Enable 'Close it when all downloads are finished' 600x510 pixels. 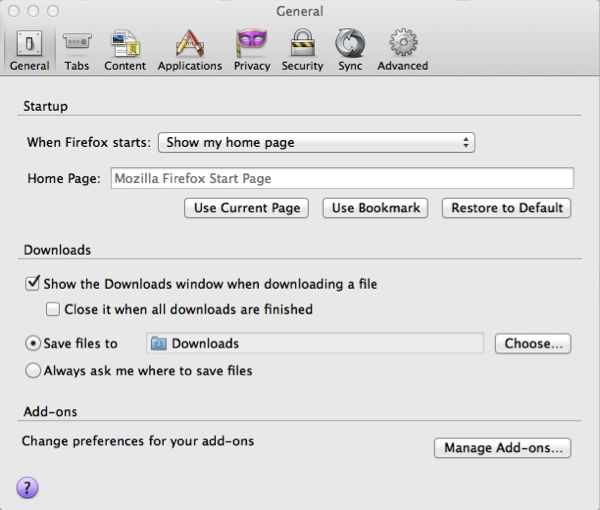tap(53, 309)
